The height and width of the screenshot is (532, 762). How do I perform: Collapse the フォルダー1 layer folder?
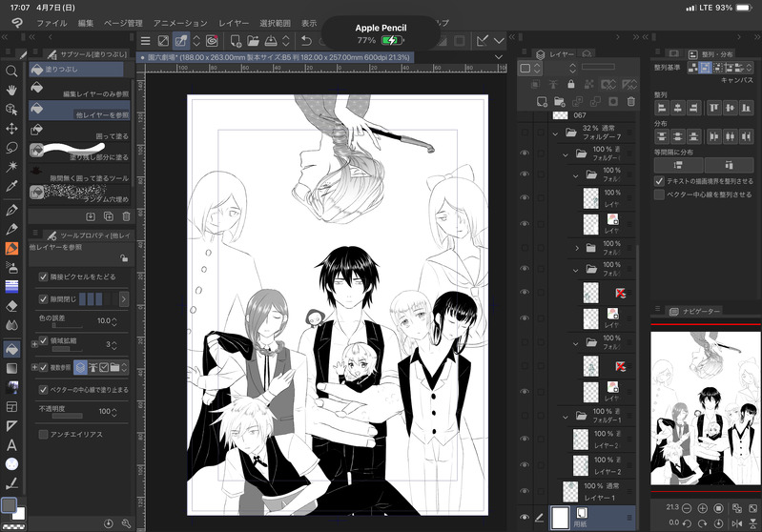tap(566, 417)
